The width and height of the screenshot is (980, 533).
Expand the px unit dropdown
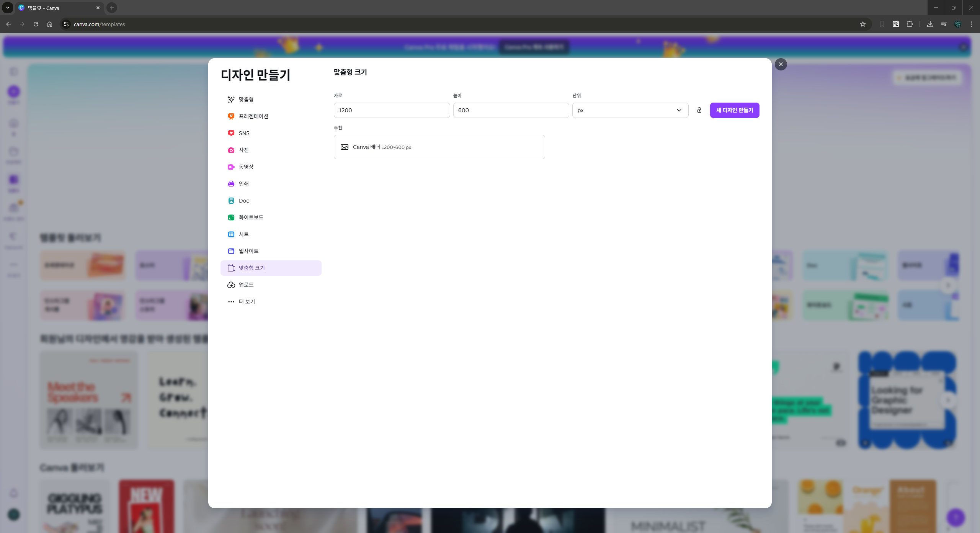pyautogui.click(x=630, y=110)
